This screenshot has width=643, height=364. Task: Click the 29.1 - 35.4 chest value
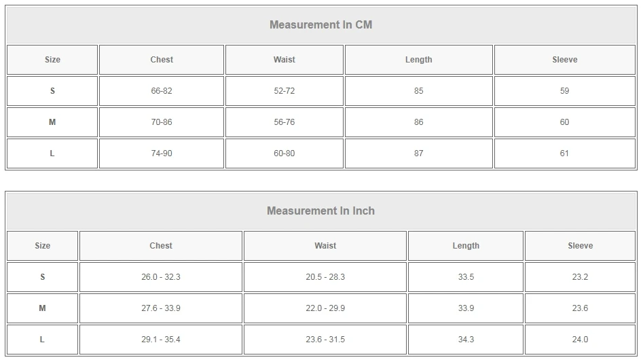(161, 340)
